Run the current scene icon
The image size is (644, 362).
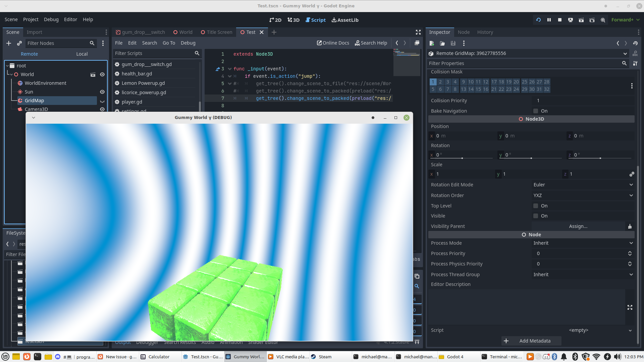(581, 20)
